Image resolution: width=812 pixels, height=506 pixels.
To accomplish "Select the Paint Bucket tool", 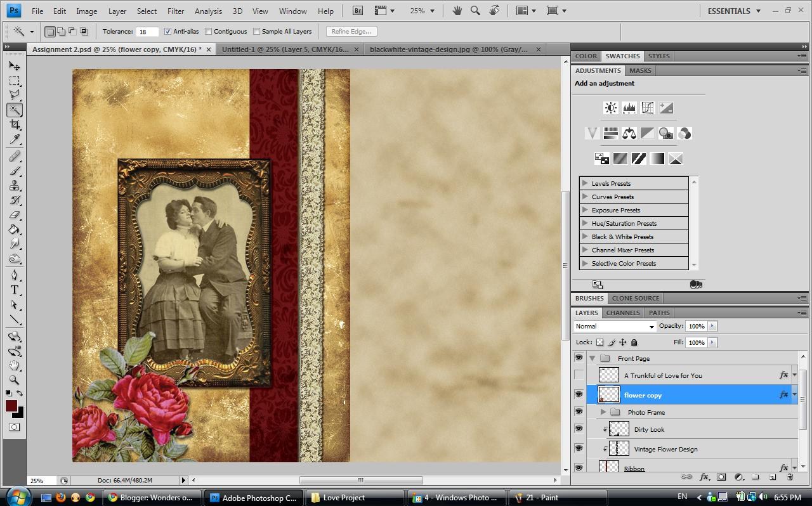I will [x=14, y=229].
